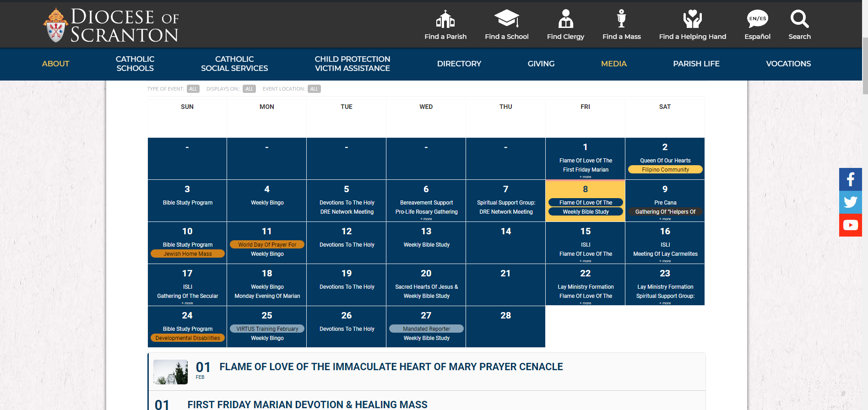The height and width of the screenshot is (410, 868).
Task: Open the Facebook social icon
Action: [850, 179]
